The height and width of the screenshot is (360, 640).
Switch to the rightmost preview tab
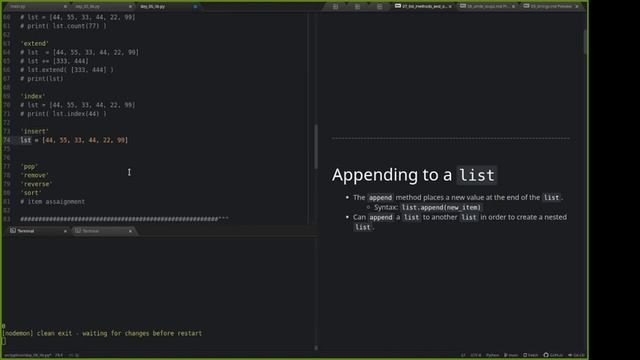click(x=551, y=6)
